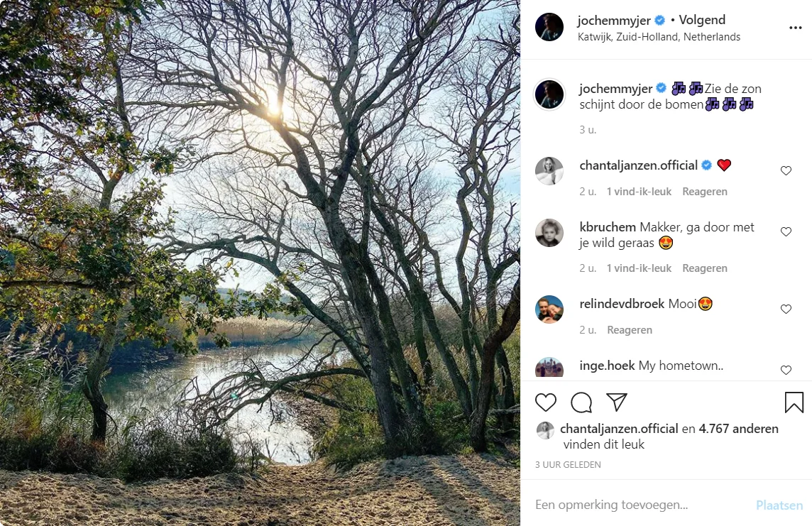Like inge.hoek's comment
The width and height of the screenshot is (812, 526).
pyautogui.click(x=786, y=370)
